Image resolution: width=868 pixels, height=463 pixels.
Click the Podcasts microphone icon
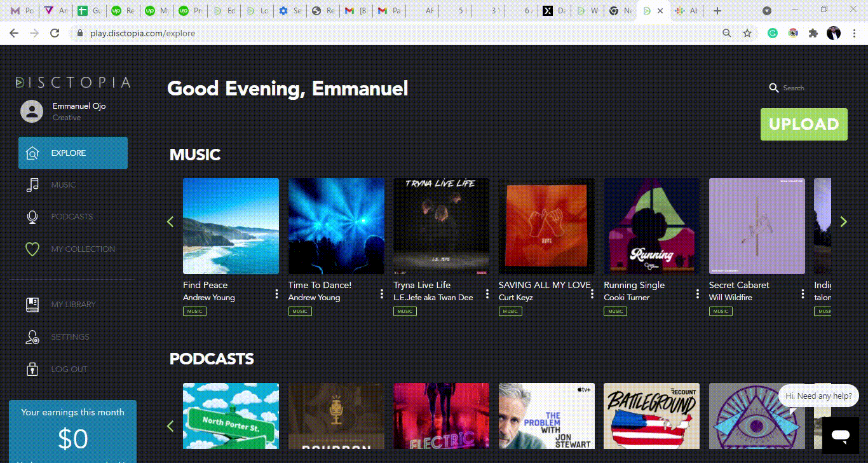pos(32,217)
